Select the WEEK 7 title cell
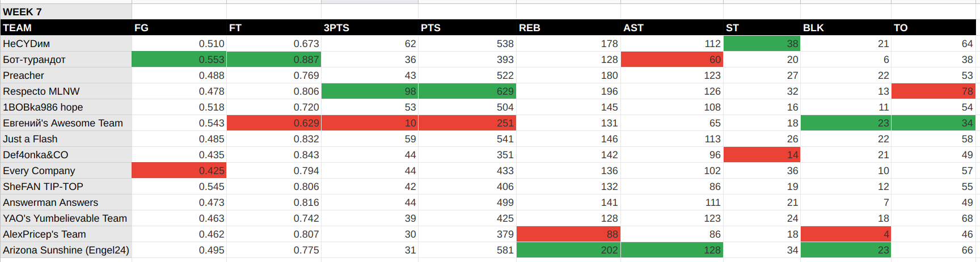980x262 pixels. pos(66,12)
